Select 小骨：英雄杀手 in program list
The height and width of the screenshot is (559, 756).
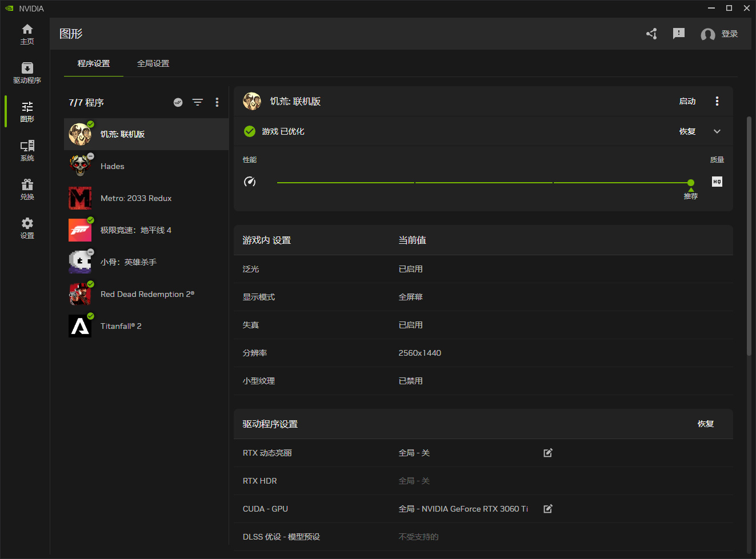(146, 262)
